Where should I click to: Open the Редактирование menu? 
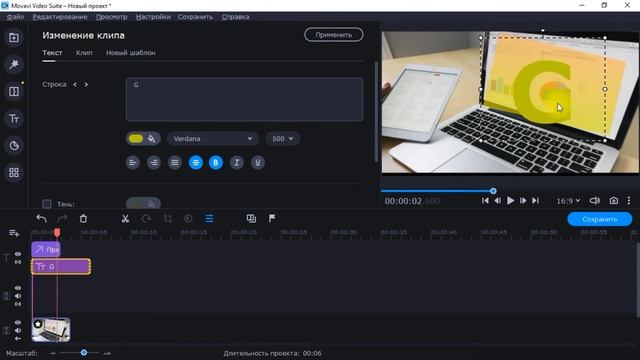[x=60, y=17]
